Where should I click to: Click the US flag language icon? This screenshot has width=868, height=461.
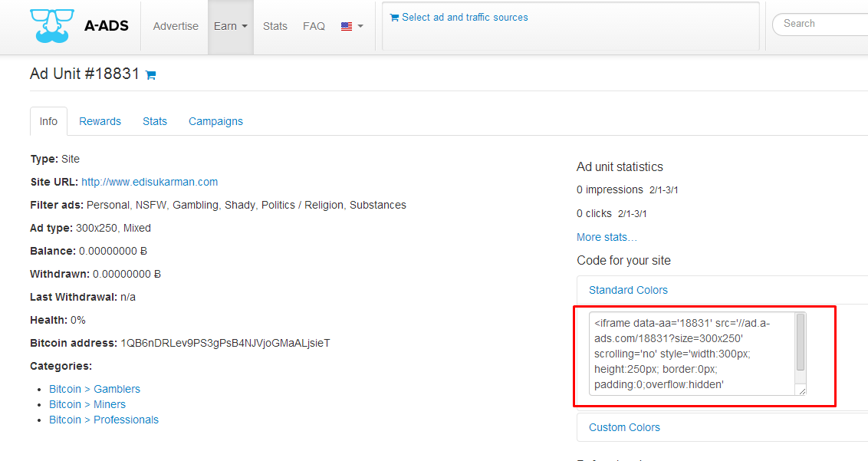[x=347, y=26]
